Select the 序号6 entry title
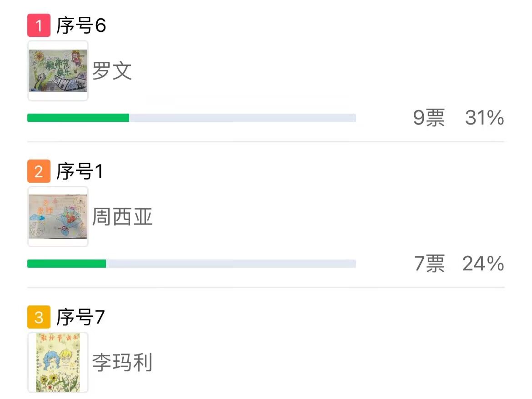This screenshot has width=532, height=399. click(x=81, y=25)
